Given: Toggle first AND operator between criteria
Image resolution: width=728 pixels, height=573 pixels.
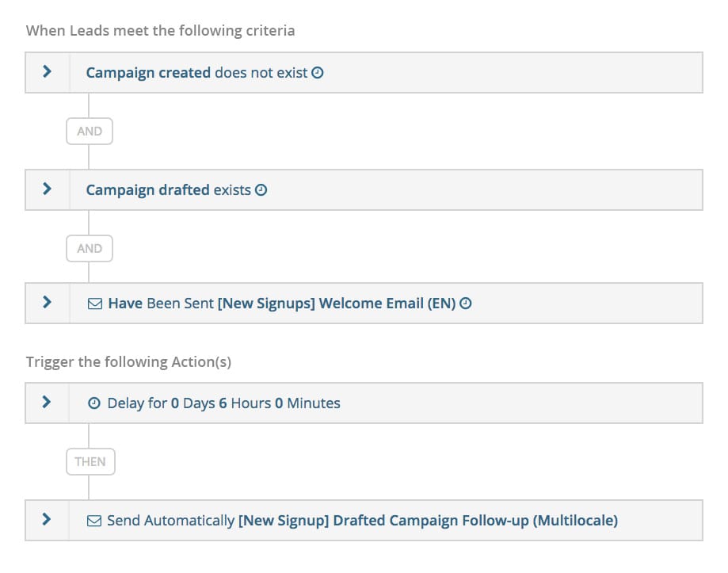Looking at the screenshot, I should pyautogui.click(x=90, y=132).
